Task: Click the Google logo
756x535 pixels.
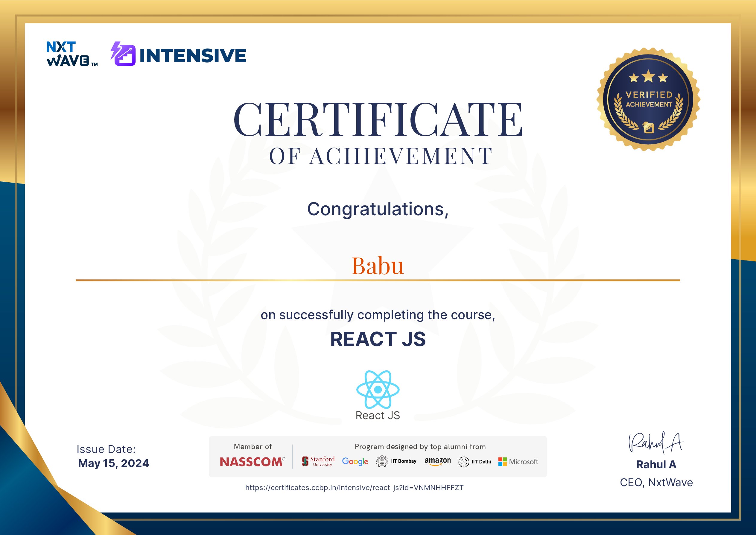Action: point(355,462)
